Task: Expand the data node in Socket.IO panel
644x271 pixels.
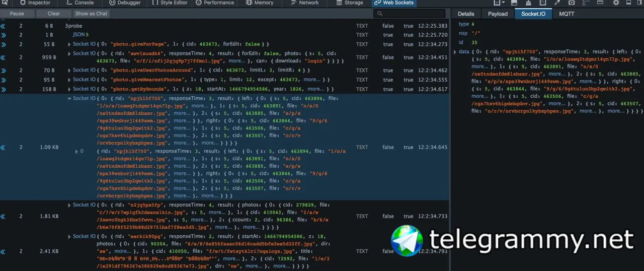Action: (x=455, y=51)
